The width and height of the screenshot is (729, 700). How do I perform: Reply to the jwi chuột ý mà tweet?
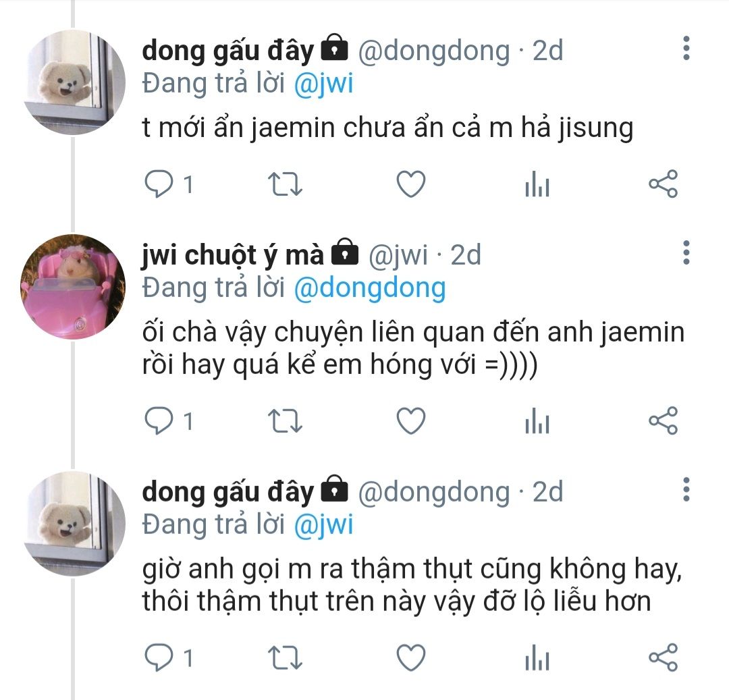pyautogui.click(x=159, y=421)
